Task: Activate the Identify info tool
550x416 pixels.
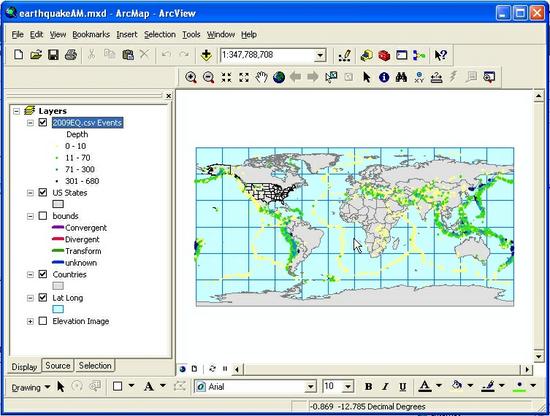Action: pos(384,77)
